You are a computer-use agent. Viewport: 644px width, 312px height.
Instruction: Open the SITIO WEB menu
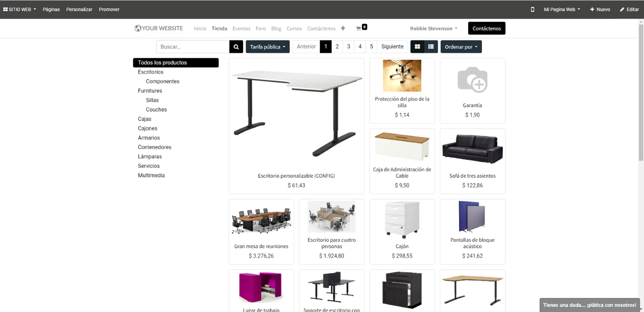point(20,9)
